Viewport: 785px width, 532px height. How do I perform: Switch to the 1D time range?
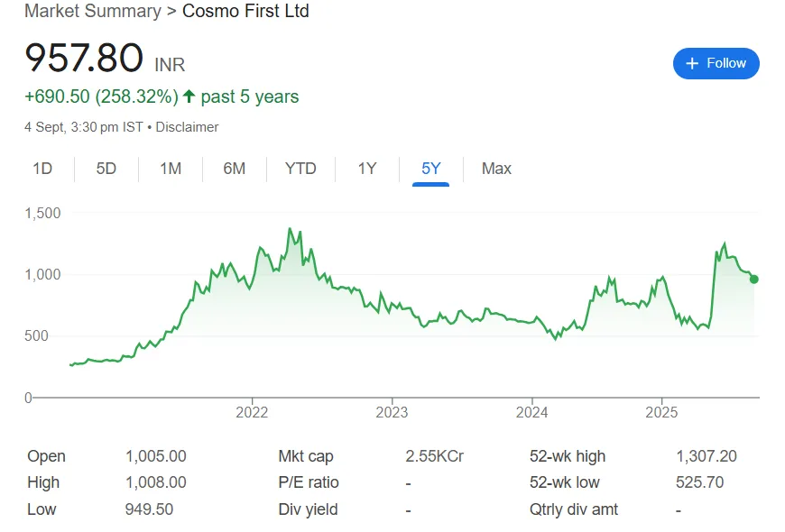[42, 169]
